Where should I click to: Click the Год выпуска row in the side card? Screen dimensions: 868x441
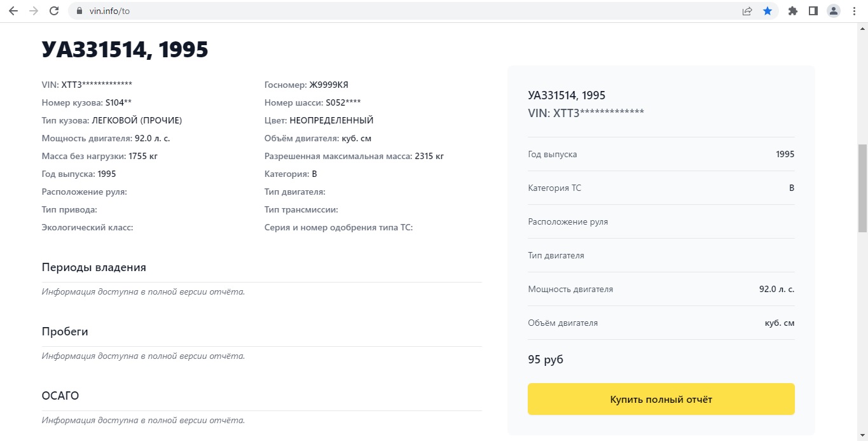(661, 154)
